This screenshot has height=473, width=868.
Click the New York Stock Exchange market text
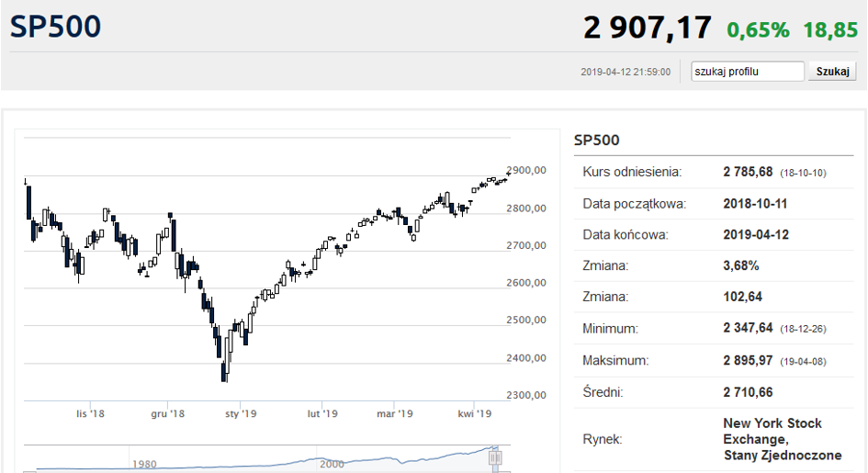point(772,439)
